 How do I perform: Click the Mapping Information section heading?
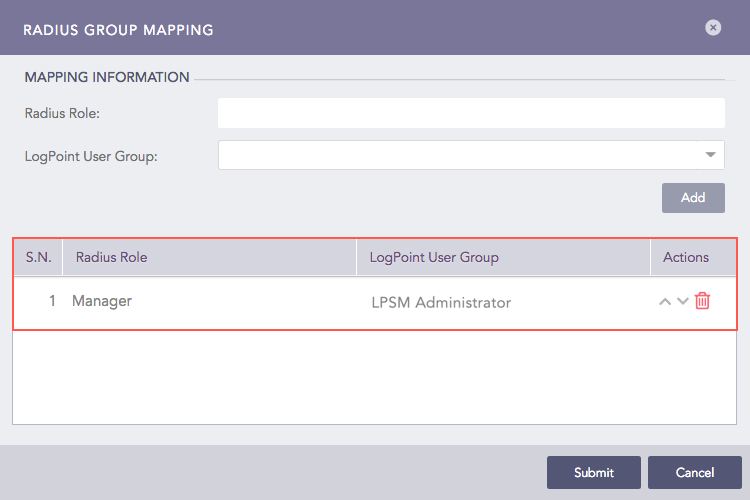pyautogui.click(x=107, y=77)
